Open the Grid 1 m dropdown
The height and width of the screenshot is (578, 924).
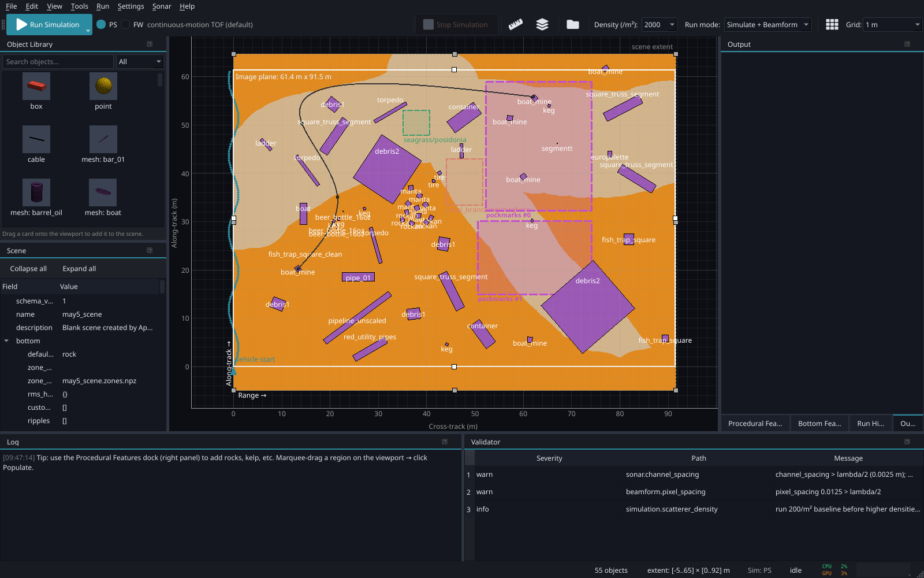892,24
